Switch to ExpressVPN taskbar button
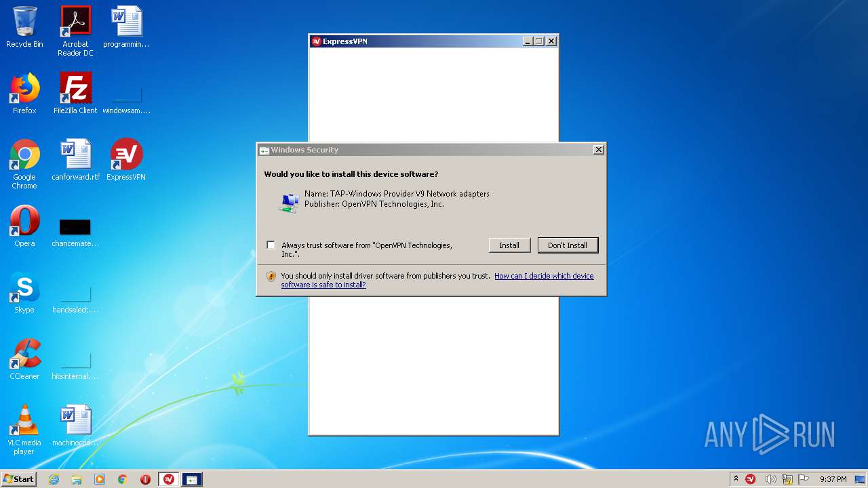Image resolution: width=868 pixels, height=488 pixels. [x=169, y=479]
